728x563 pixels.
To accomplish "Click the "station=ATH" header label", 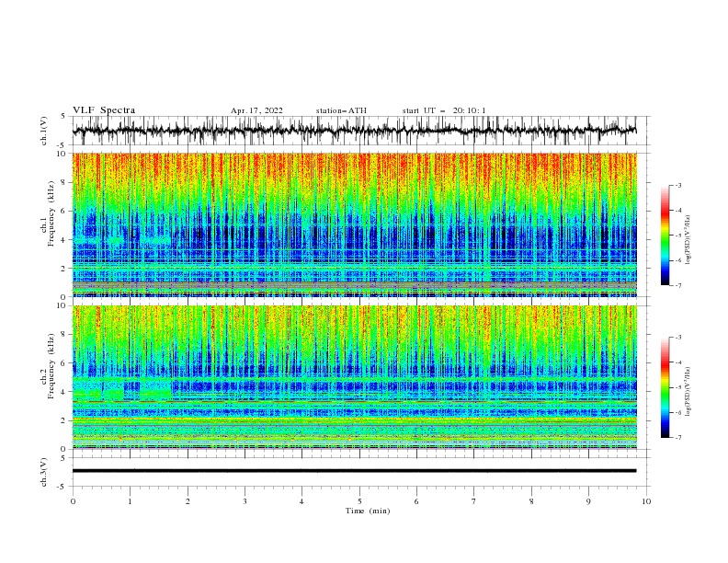I will click(341, 110).
